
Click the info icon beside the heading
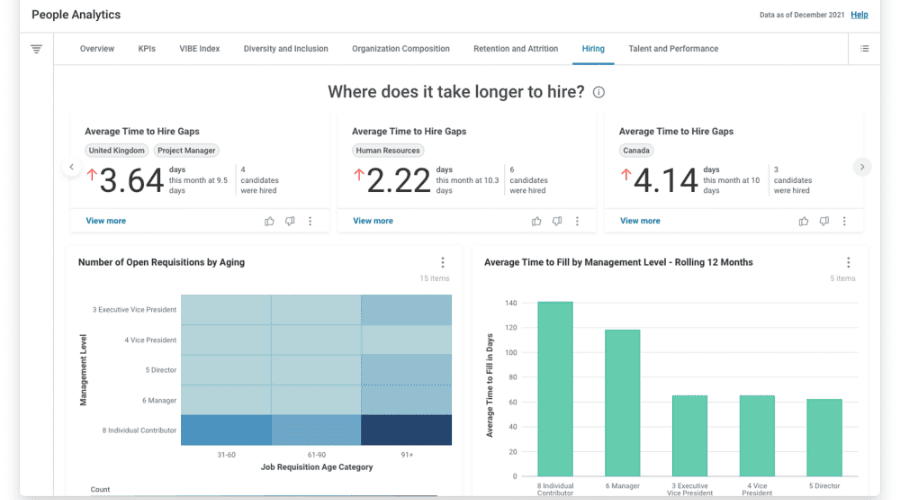tap(599, 92)
